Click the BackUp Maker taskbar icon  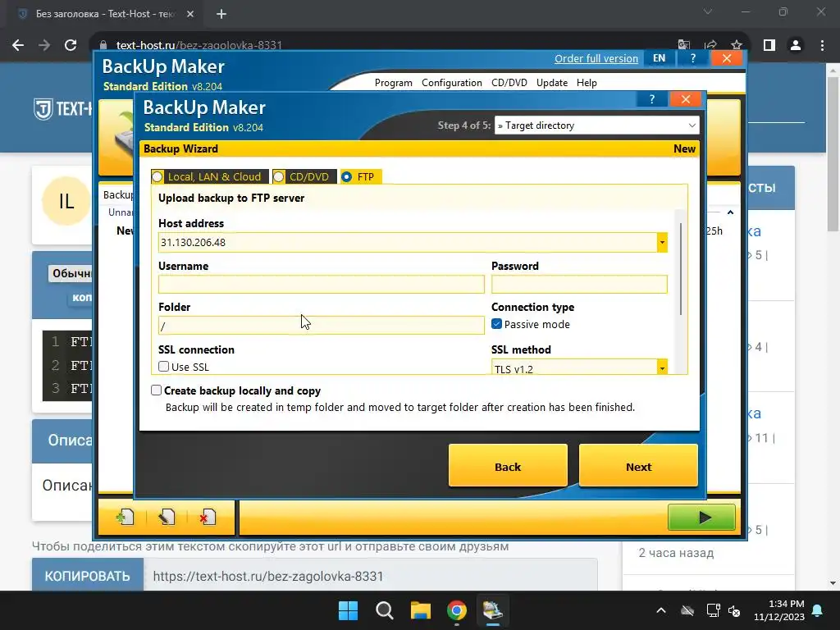[492, 610]
